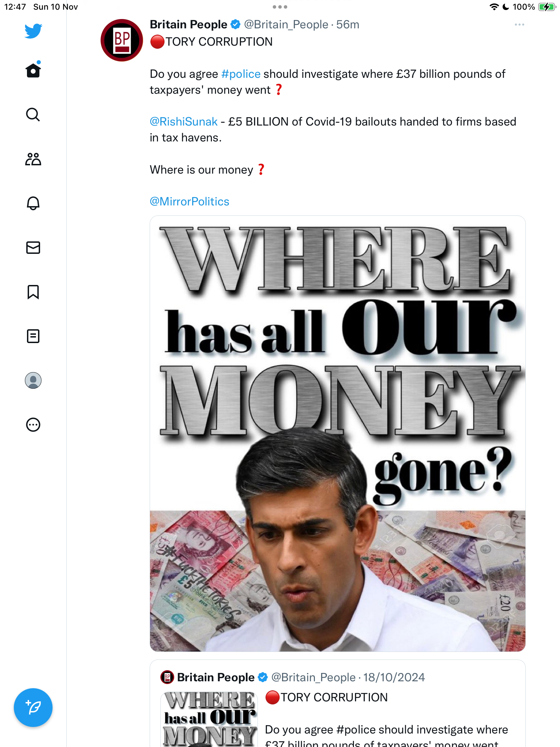
Task: Open the Notifications bell icon
Action: pyautogui.click(x=33, y=203)
